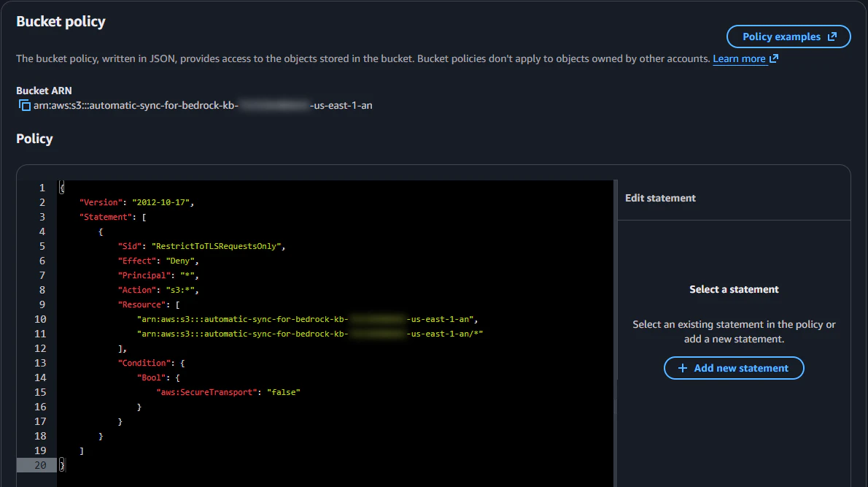Click the "Sid" key on line 5
The image size is (868, 487).
130,246
